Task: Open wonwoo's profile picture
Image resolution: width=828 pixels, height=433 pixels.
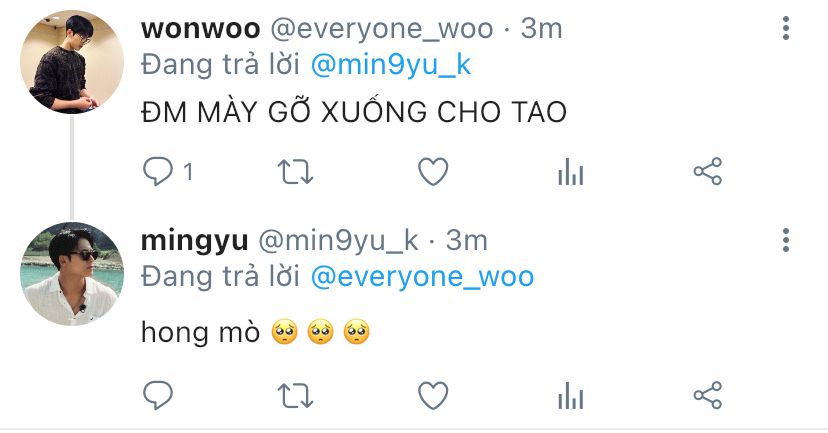Action: click(x=72, y=62)
